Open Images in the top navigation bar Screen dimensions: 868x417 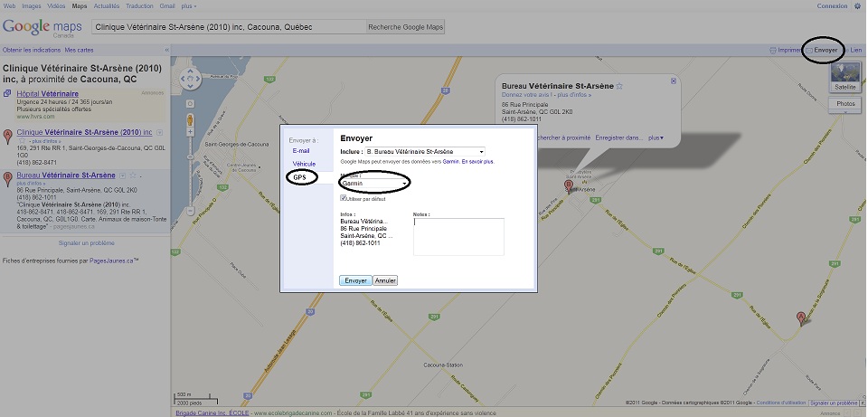(32, 6)
